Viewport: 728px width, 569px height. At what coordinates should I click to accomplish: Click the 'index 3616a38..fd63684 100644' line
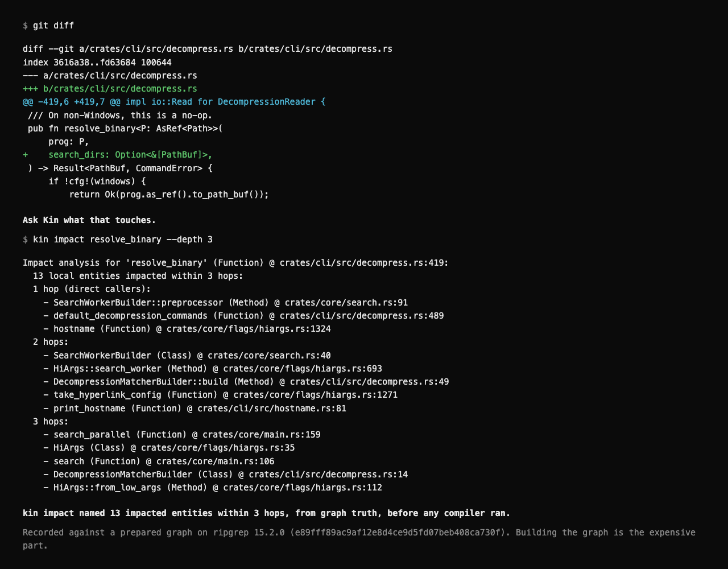point(97,63)
